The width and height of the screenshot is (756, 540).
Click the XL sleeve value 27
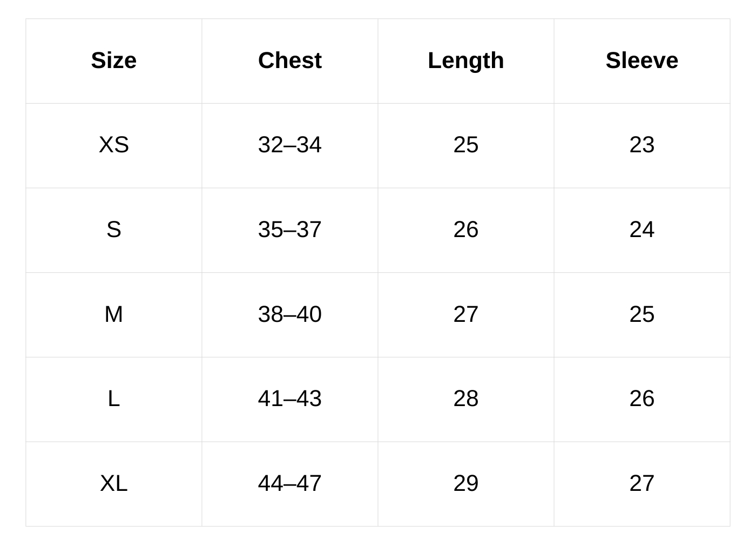(642, 483)
